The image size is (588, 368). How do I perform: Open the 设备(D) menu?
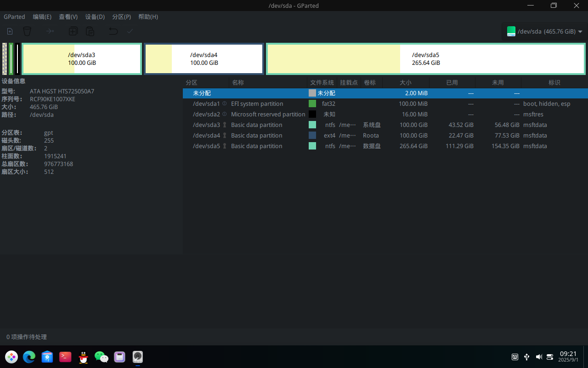coord(95,17)
